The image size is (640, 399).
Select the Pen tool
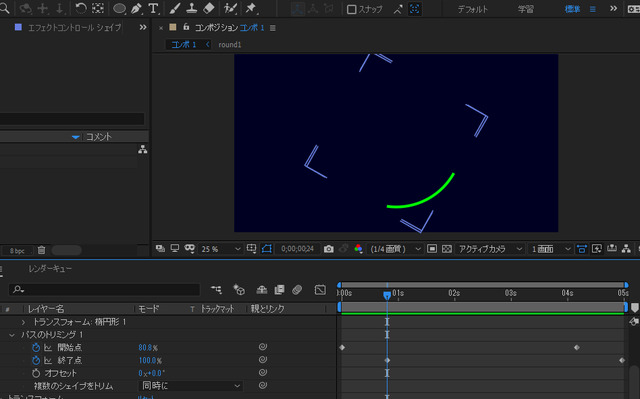click(x=136, y=8)
